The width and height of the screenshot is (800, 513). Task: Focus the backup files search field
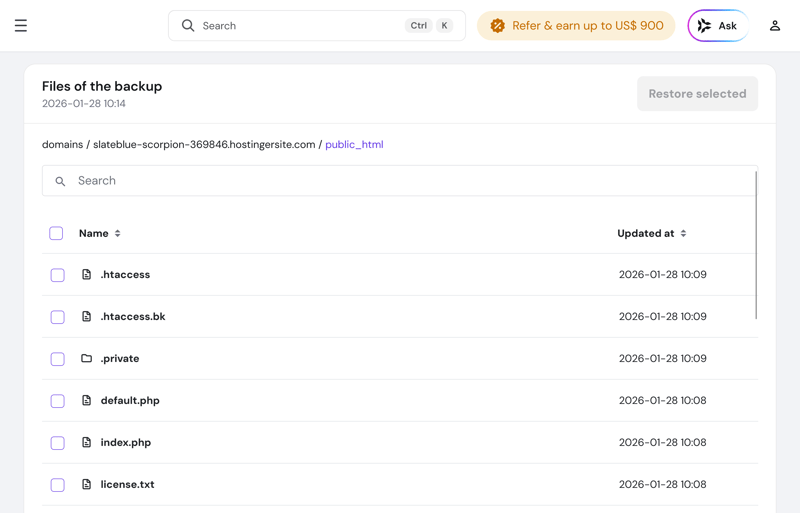400,181
